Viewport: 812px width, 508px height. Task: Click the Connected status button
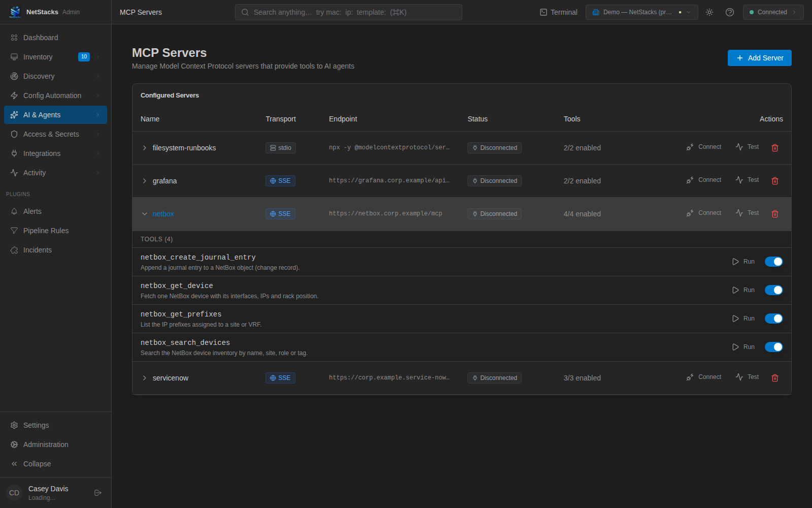(773, 12)
